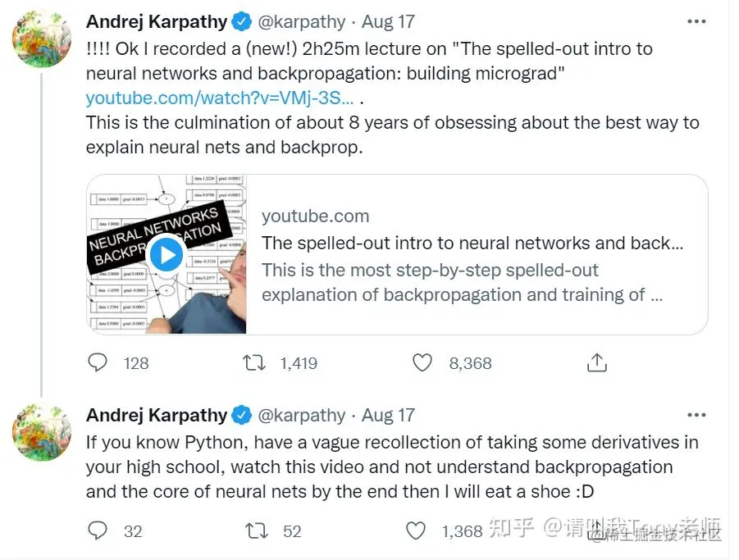Click the @karpathy handle on second tweet
This screenshot has height=560, width=739.
coord(303,415)
